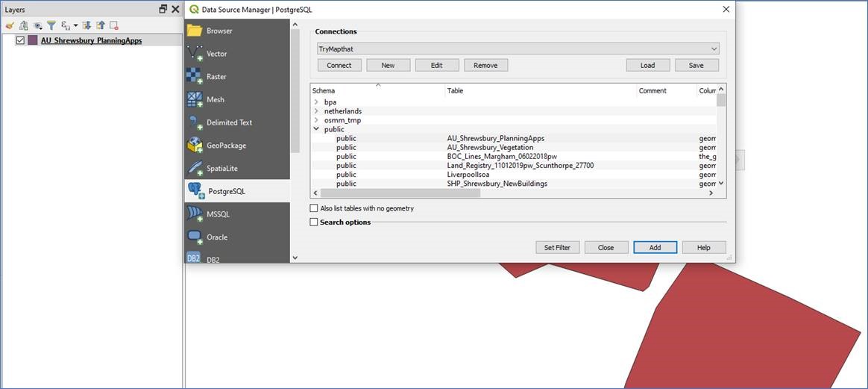Click the Save button
This screenshot has width=868, height=389.
pyautogui.click(x=696, y=66)
